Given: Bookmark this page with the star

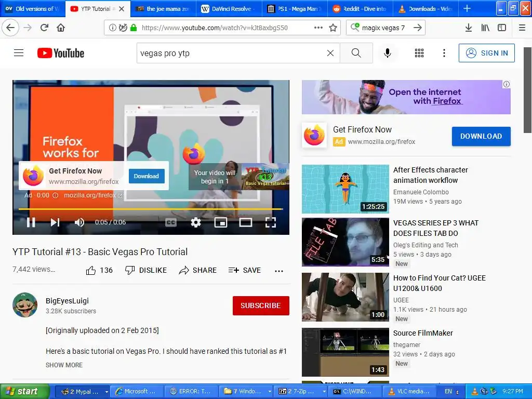Looking at the screenshot, I should pyautogui.click(x=333, y=28).
